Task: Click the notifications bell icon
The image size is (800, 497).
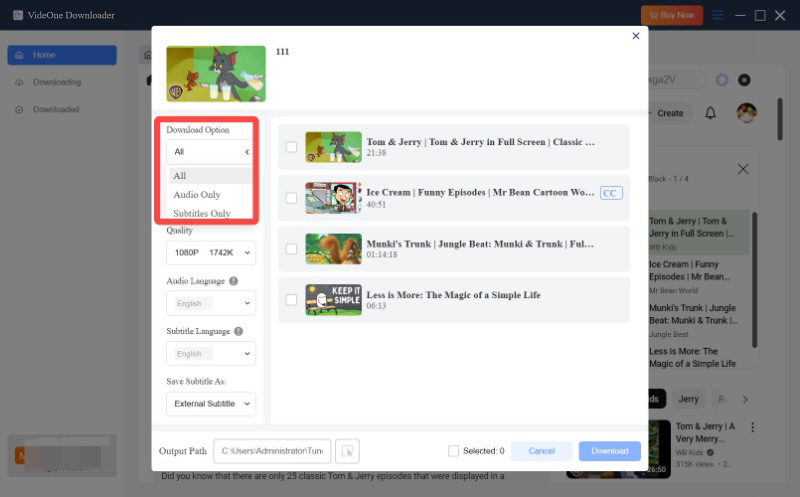Action: pyautogui.click(x=710, y=113)
